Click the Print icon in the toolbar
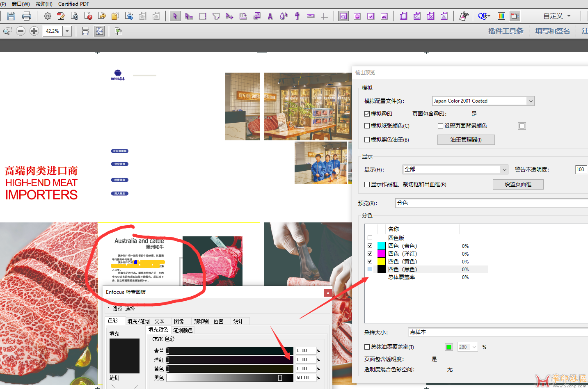 coord(27,16)
